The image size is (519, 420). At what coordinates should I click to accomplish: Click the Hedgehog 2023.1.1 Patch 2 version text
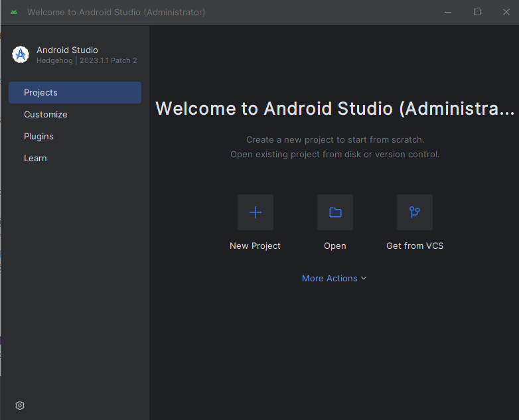click(x=87, y=61)
